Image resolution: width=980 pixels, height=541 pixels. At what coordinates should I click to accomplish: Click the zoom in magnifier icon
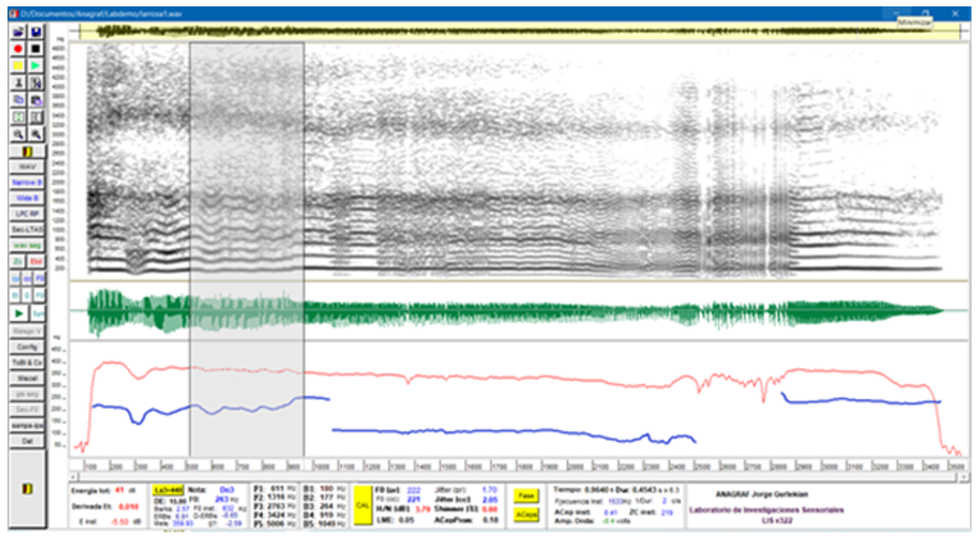click(18, 134)
